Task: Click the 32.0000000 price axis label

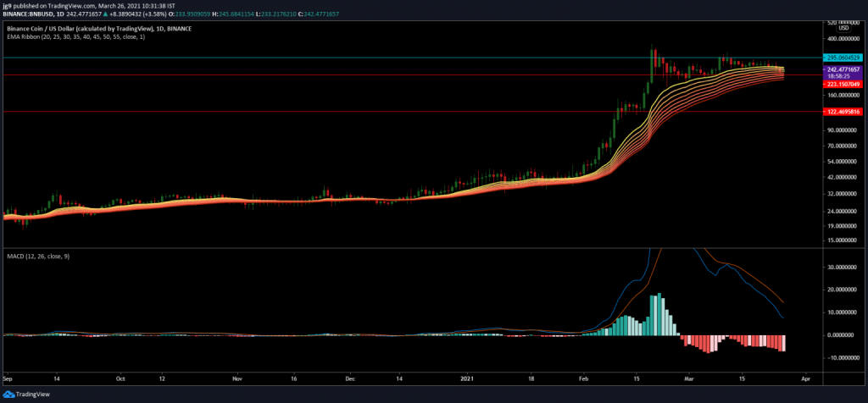Action: (843, 194)
